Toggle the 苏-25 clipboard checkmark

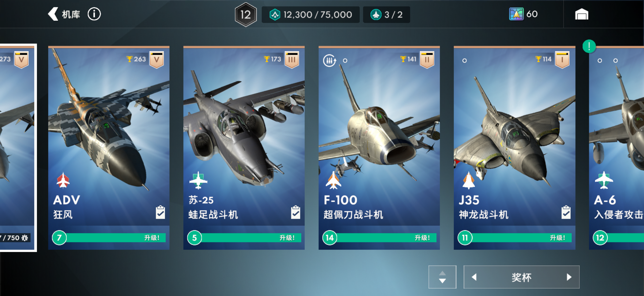[295, 212]
